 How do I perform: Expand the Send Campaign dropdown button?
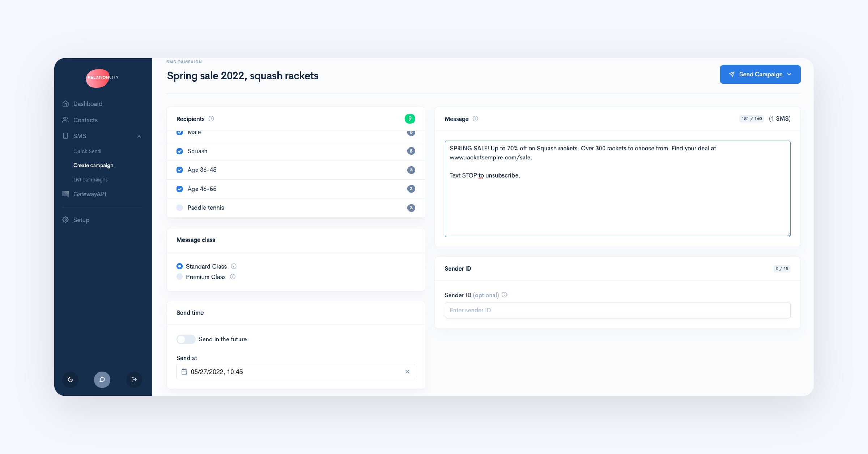pos(791,74)
